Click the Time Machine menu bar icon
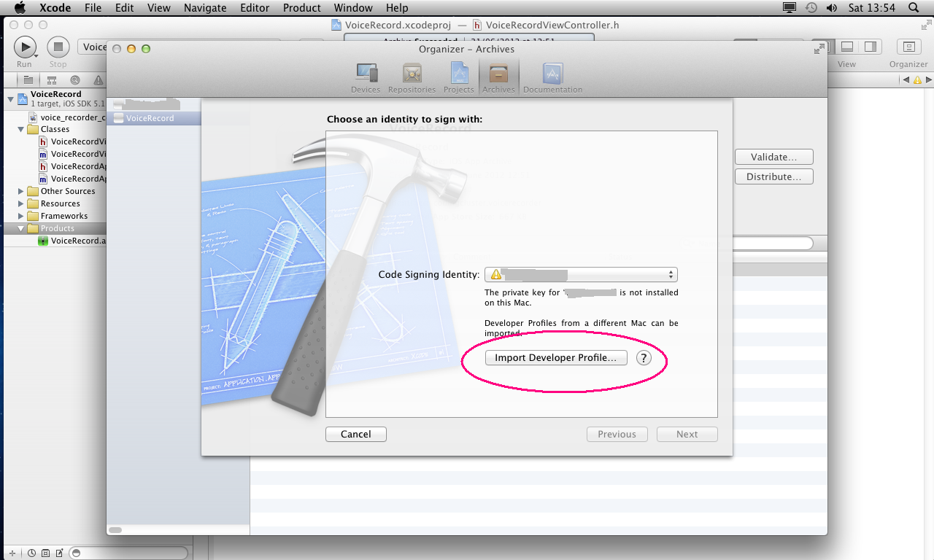934x560 pixels. 811,8
